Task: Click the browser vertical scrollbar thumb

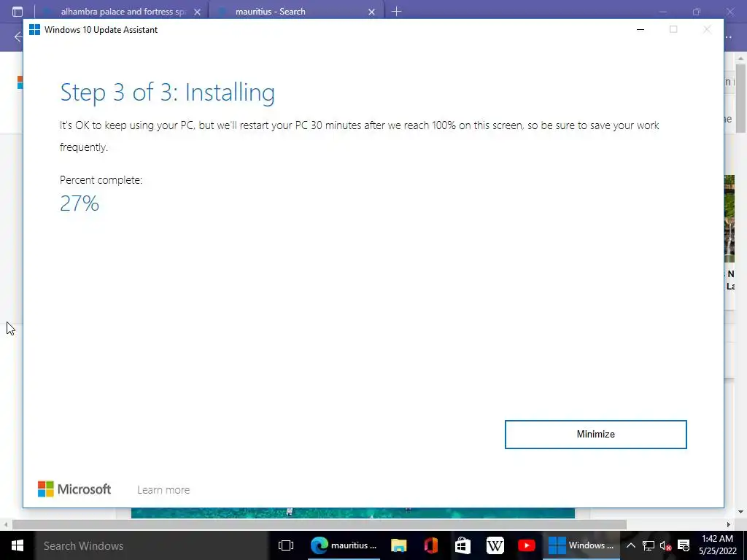Action: [740, 98]
